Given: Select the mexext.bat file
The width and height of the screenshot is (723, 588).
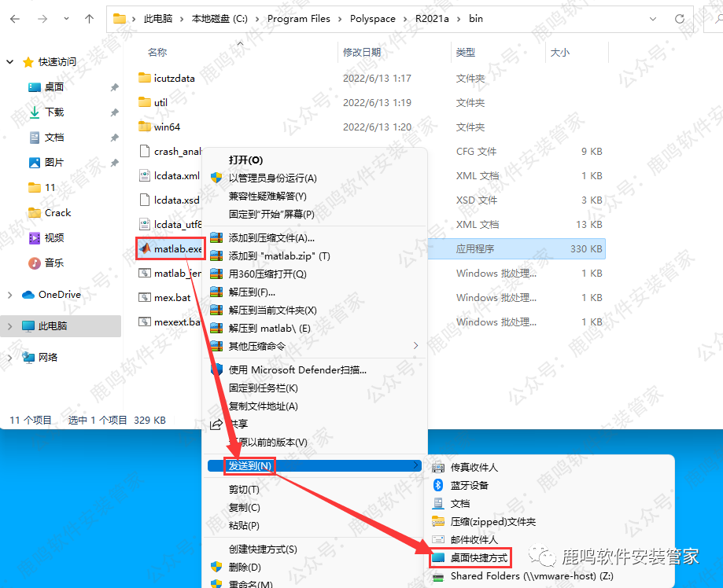Looking at the screenshot, I should (x=177, y=322).
